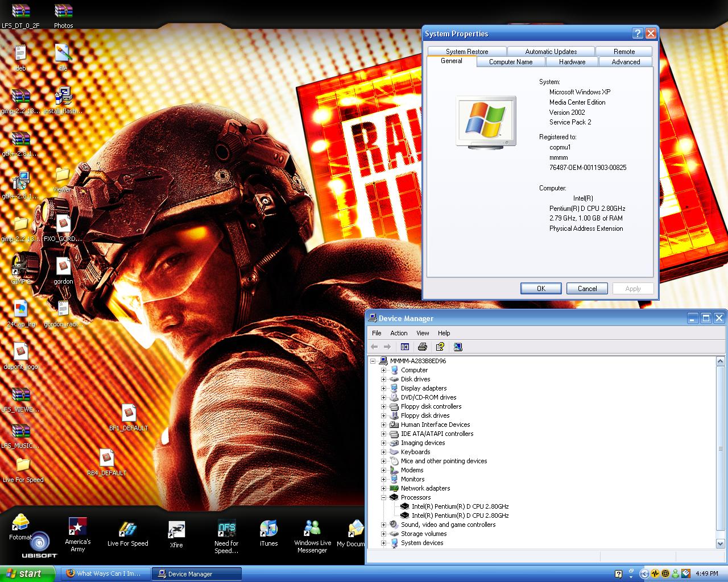Open the Start menu

pos(27,573)
